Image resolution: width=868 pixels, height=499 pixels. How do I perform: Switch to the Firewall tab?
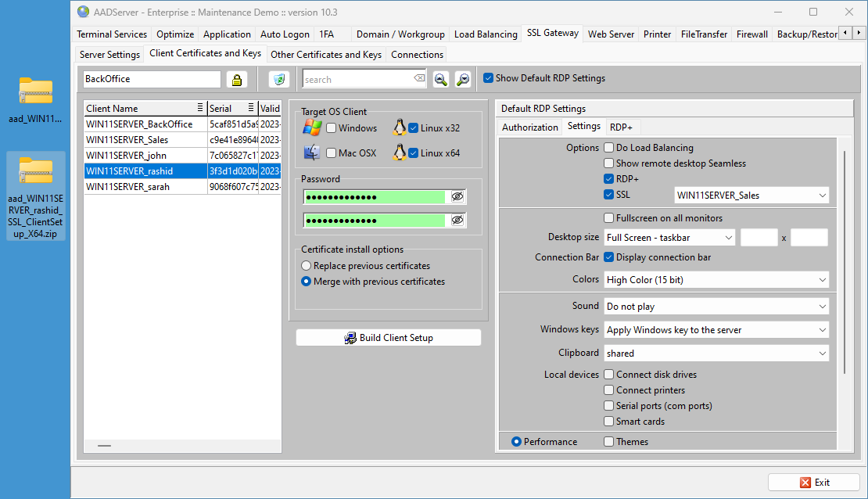[x=751, y=34]
